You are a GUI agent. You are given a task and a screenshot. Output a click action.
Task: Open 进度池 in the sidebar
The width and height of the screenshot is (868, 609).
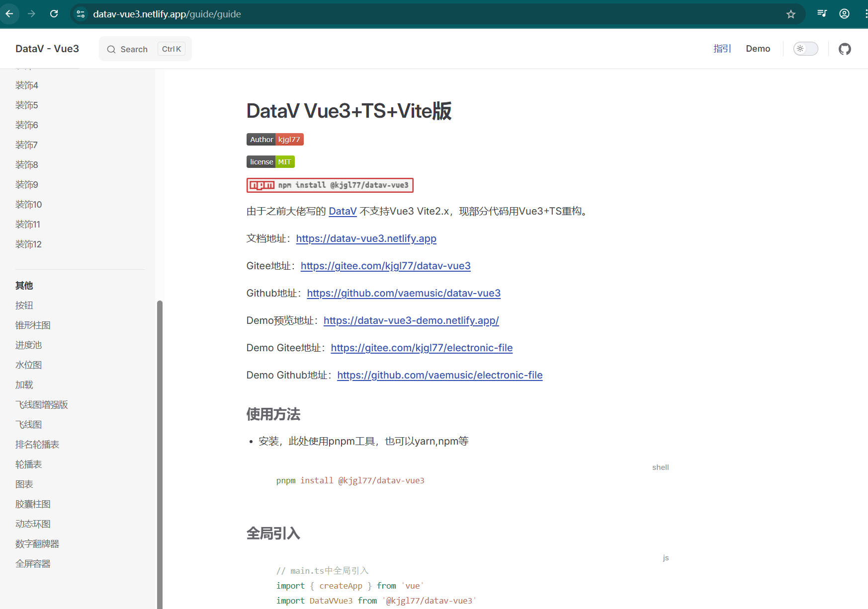point(29,345)
